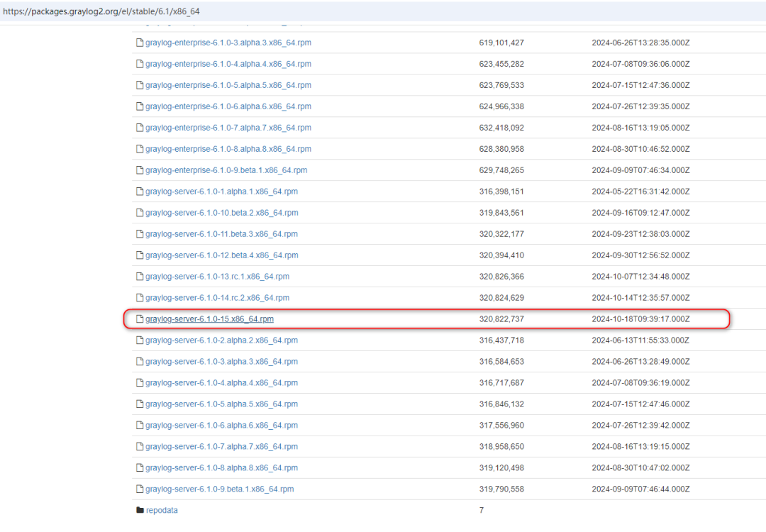
Task: Select timestamp 2024-06-26T13:28:35.000Z
Action: pyautogui.click(x=640, y=43)
